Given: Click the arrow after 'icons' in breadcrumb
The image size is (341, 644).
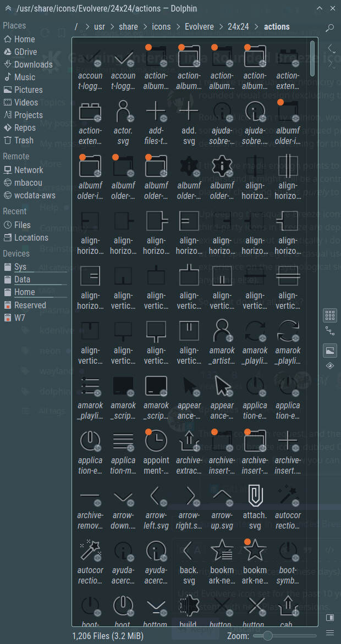Looking at the screenshot, I should tap(178, 27).
